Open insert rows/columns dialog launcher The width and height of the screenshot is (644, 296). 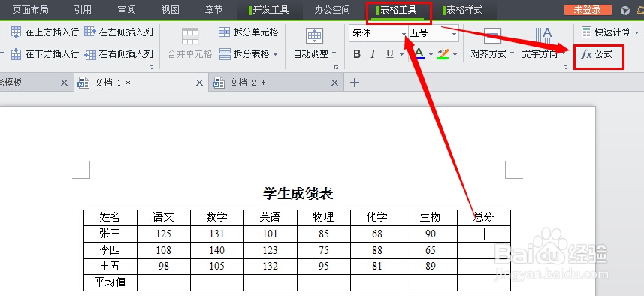pyautogui.click(x=152, y=67)
